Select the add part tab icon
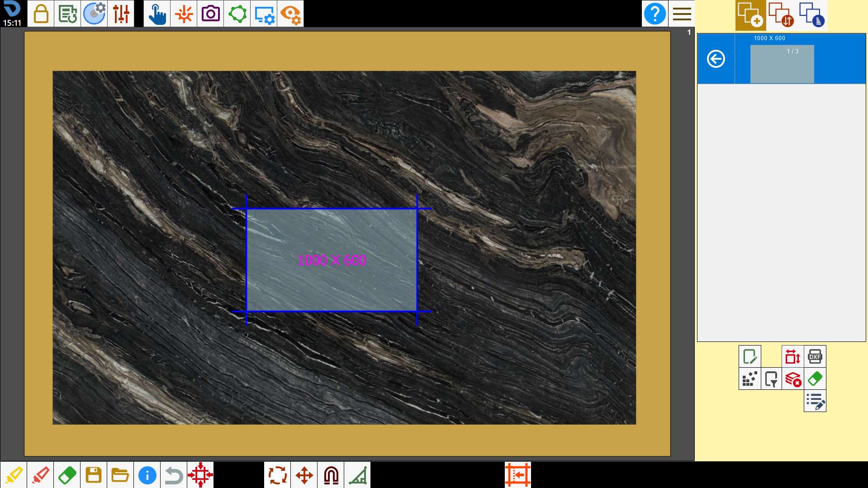The image size is (868, 488). pyautogui.click(x=750, y=15)
